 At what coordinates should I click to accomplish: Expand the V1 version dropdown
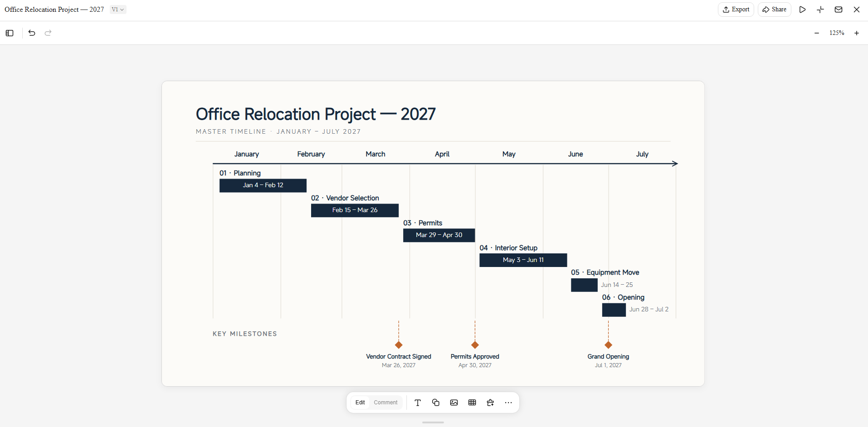point(118,10)
